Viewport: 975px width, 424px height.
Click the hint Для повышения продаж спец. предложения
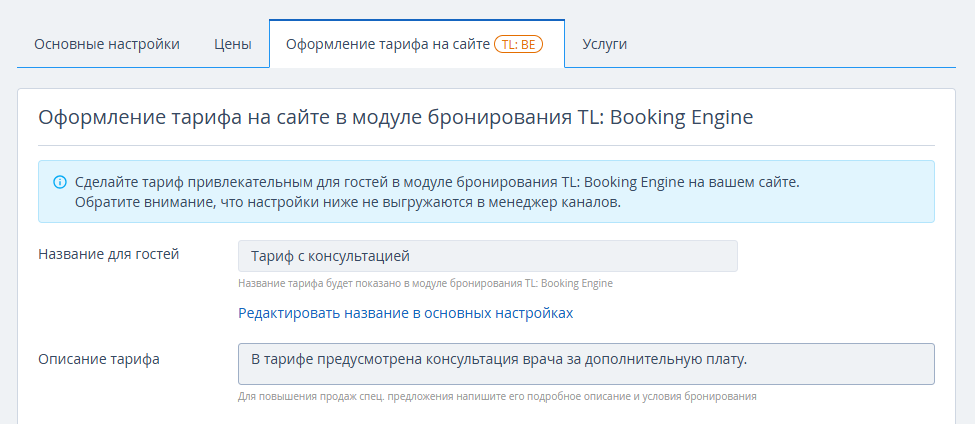[497, 396]
